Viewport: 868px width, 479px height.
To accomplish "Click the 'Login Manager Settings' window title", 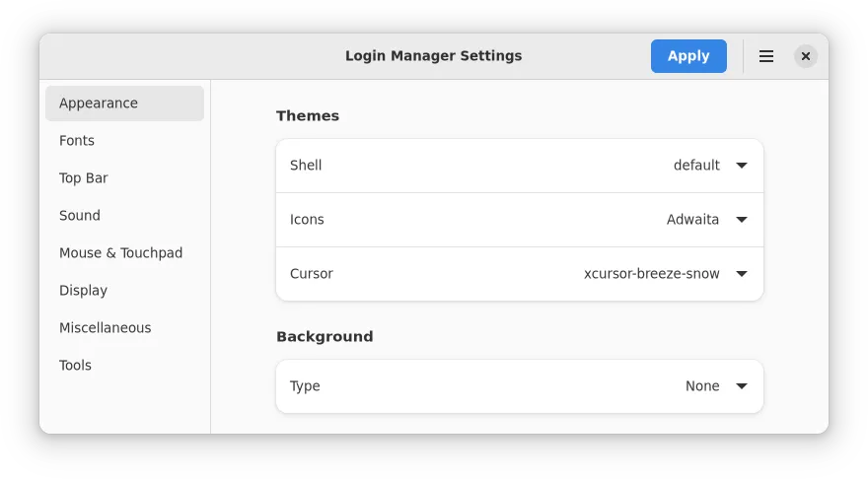I will (x=433, y=56).
